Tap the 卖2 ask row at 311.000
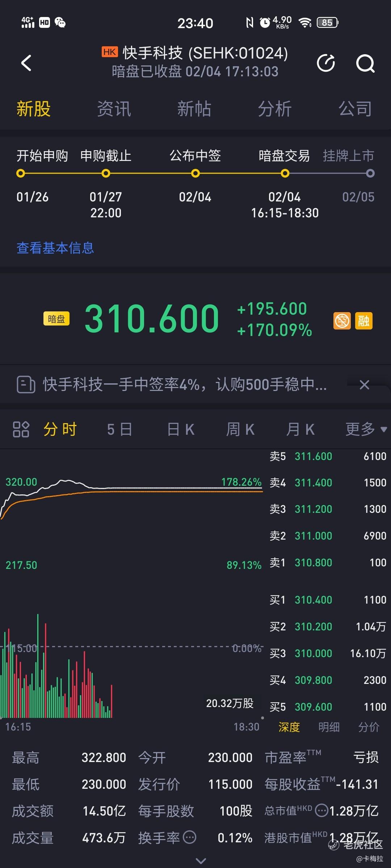Viewport: 391px width, 868px height. click(328, 536)
